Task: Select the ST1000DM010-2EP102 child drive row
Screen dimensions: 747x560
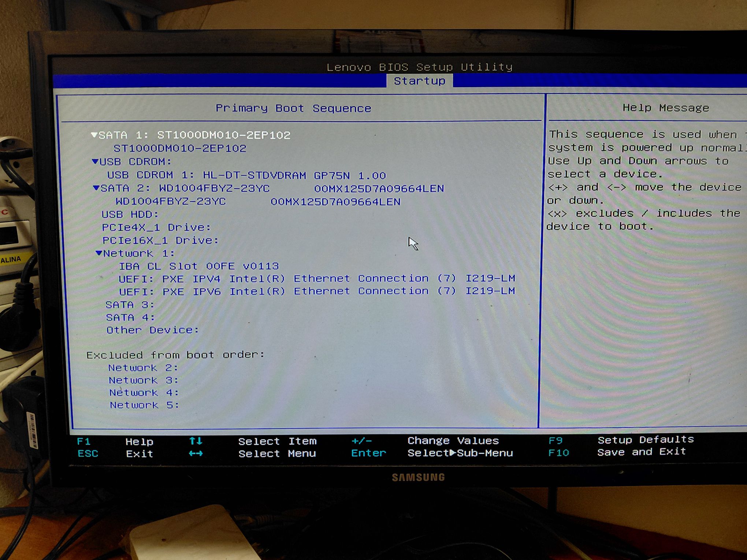Action: coord(180,148)
